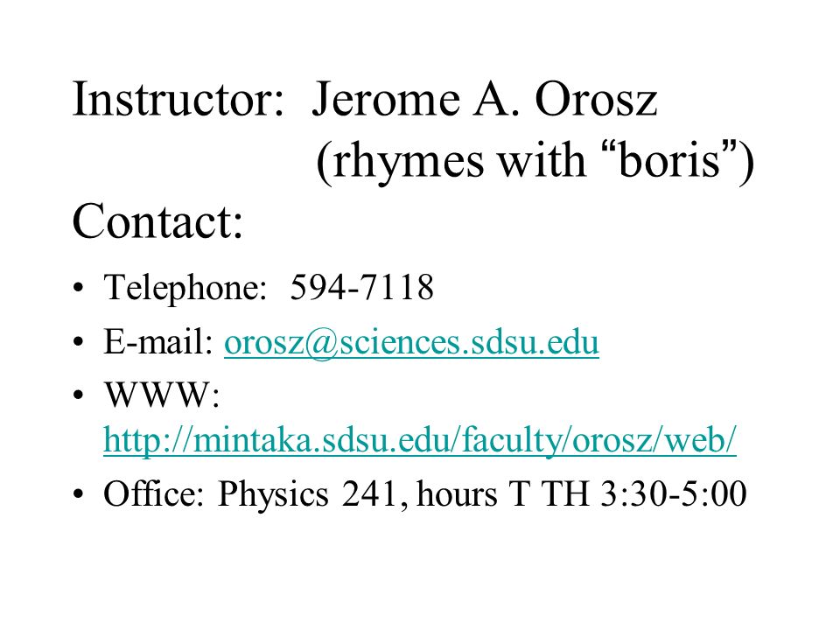Click the Telephone: label
The width and height of the screenshot is (840, 630).
click(185, 288)
